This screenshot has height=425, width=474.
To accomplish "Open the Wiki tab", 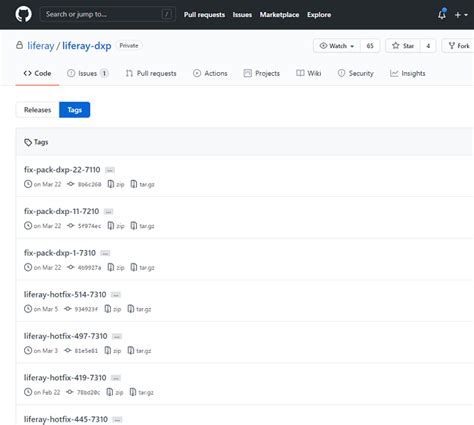I will tap(309, 73).
